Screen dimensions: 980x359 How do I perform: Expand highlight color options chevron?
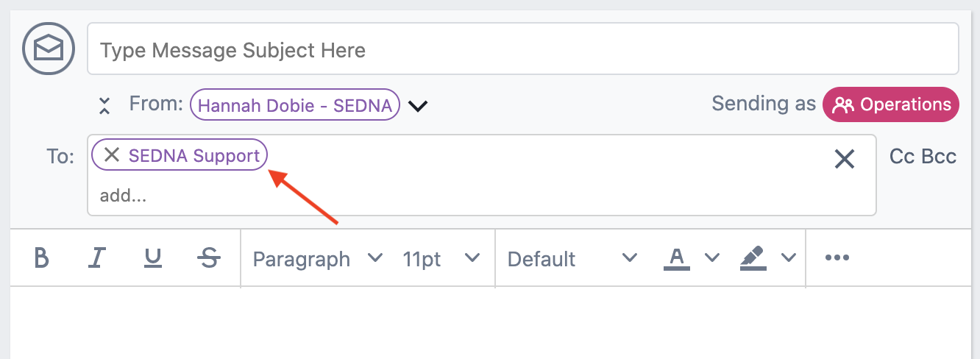coord(789,257)
